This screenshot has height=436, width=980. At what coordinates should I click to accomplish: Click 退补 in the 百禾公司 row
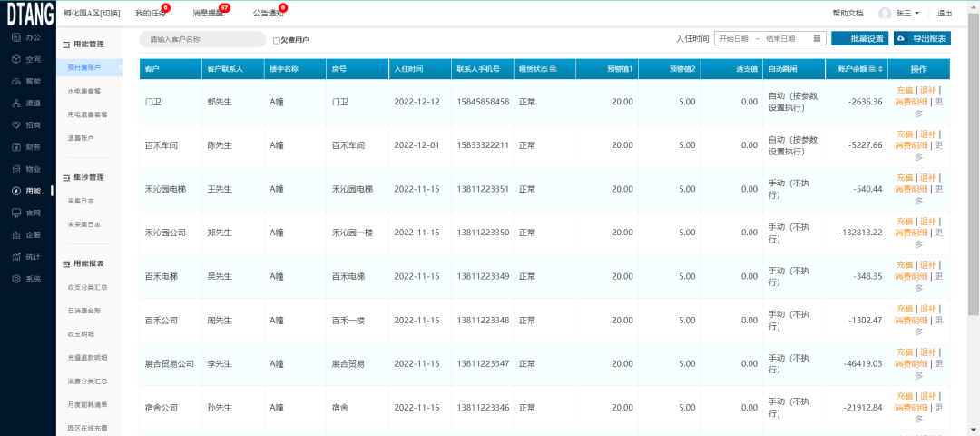pyautogui.click(x=928, y=309)
